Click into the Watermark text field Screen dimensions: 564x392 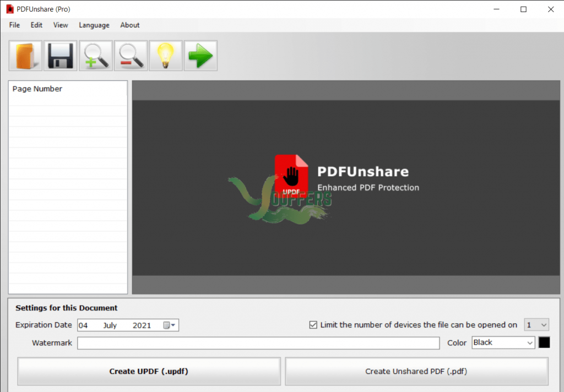258,343
